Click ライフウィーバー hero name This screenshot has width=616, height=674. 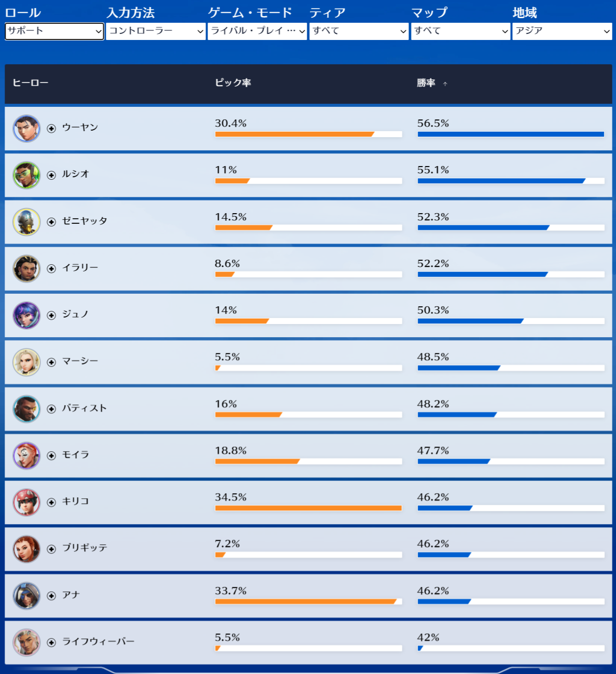(x=98, y=642)
